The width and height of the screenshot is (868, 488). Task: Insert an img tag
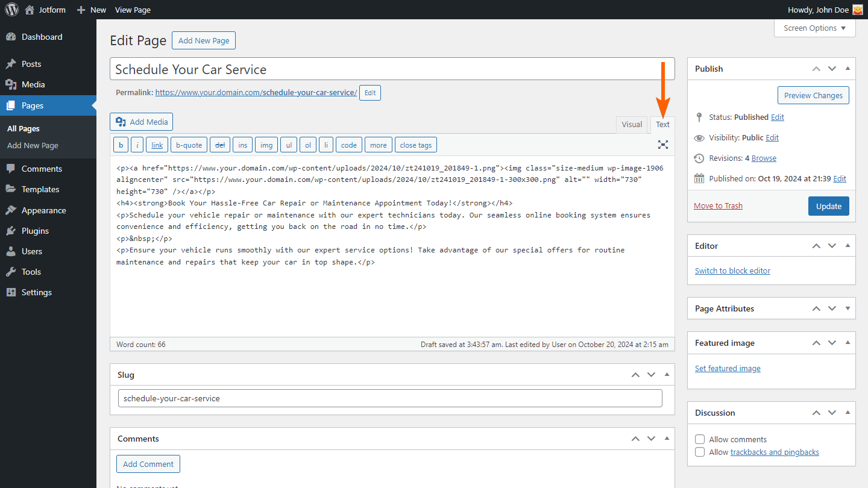click(266, 145)
